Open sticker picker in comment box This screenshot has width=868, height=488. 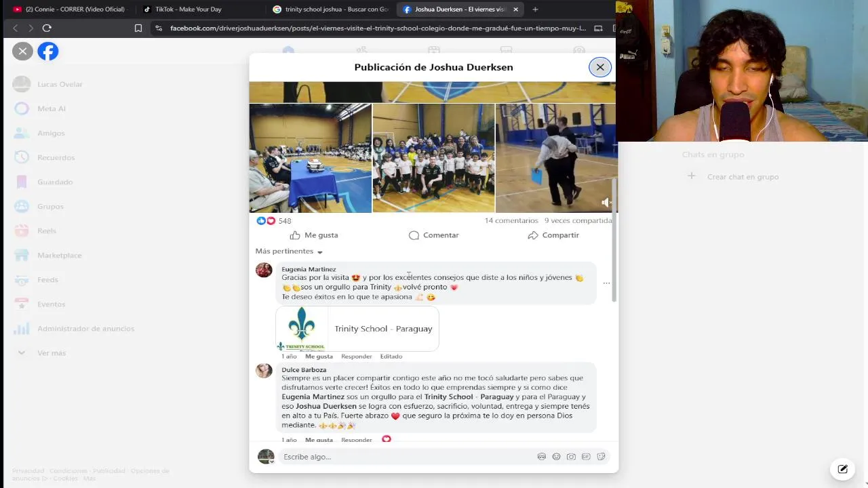pos(601,457)
